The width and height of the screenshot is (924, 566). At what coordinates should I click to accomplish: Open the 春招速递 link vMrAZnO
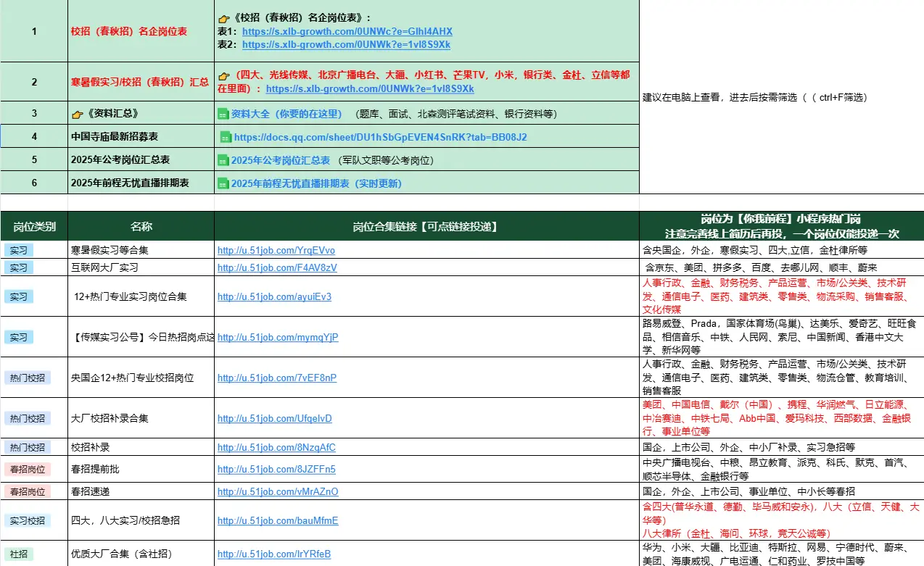278,492
